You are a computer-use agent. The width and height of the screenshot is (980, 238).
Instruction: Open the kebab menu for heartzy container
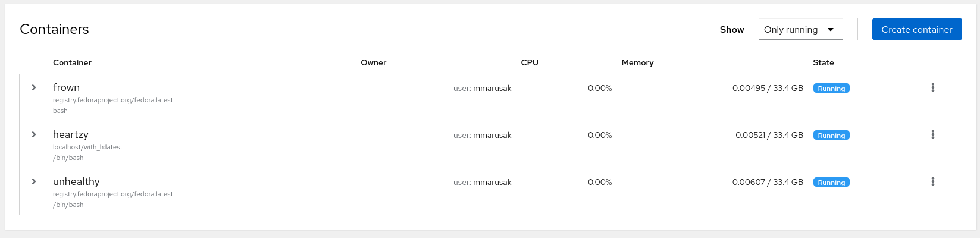pos(932,135)
